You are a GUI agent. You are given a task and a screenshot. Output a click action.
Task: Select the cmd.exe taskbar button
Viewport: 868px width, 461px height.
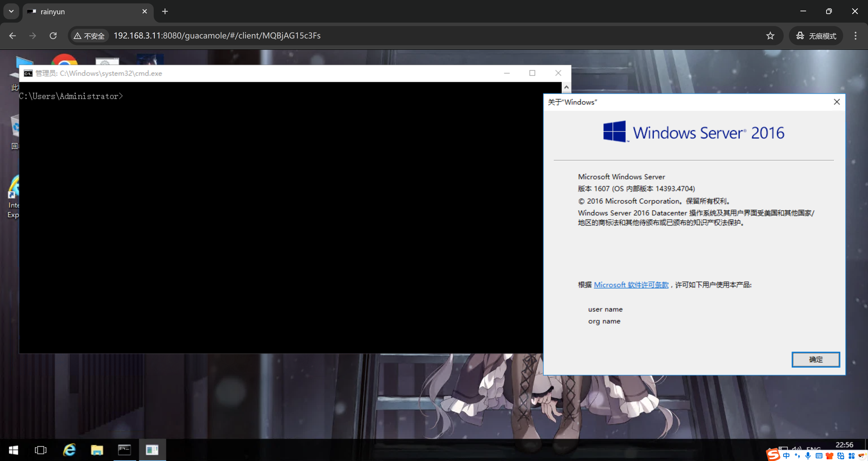pos(124,450)
